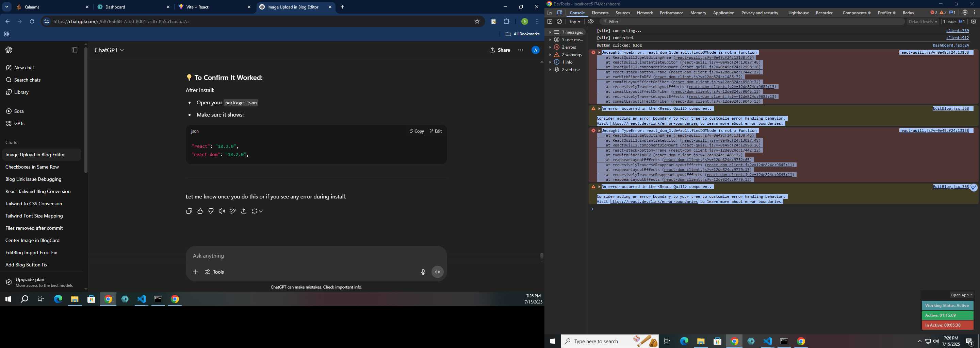Edit the json code block
This screenshot has height=348, width=980.
[x=436, y=131]
